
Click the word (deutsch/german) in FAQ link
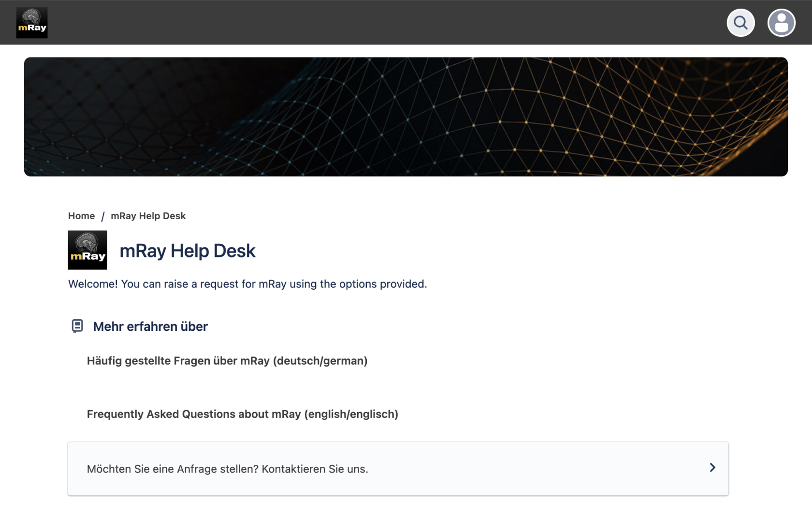(x=320, y=361)
